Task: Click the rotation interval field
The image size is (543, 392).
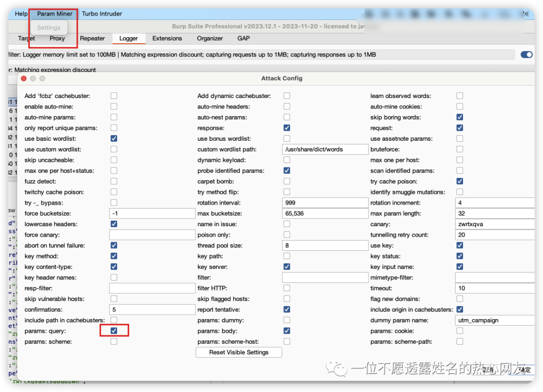Action: click(325, 203)
